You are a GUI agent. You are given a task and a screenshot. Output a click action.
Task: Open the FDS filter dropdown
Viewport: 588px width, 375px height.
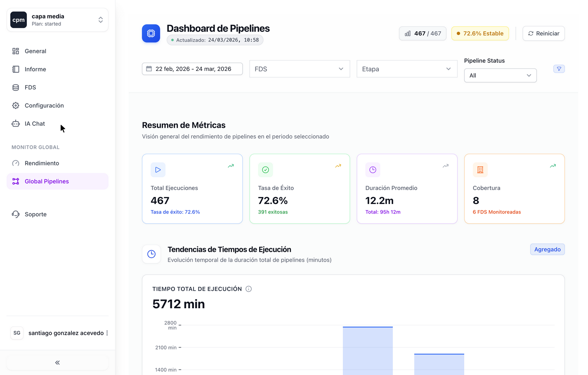pos(300,69)
